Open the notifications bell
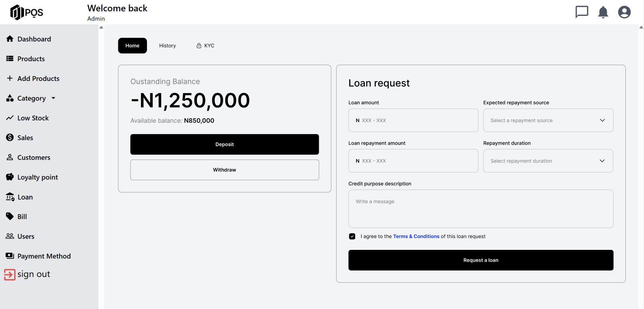Screen dimensions: 644x309 click(603, 12)
